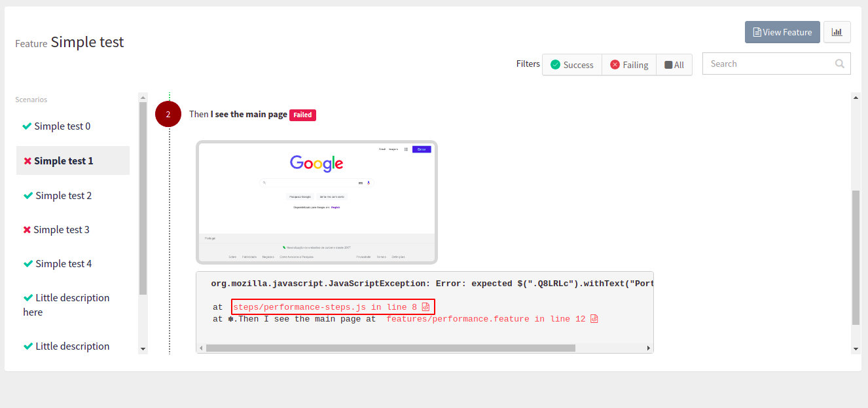This screenshot has width=868, height=408.
Task: Click green check icon of Simple test 0
Action: coord(27,126)
